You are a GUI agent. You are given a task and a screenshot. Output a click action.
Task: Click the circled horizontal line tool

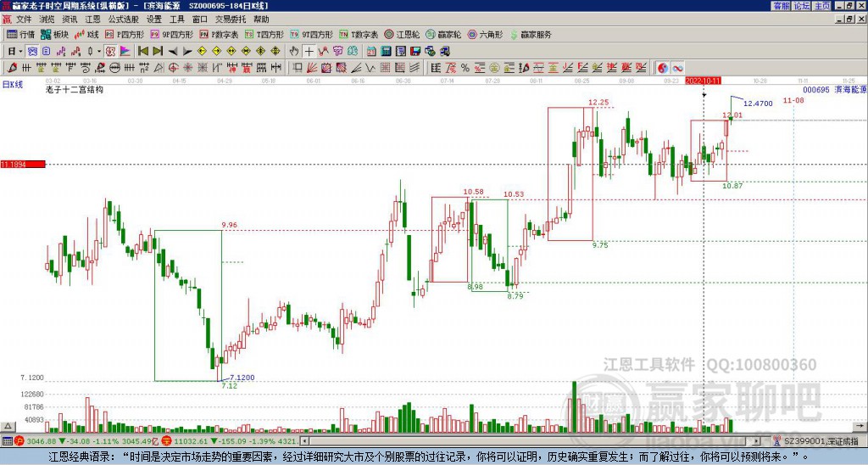pyautogui.click(x=114, y=68)
